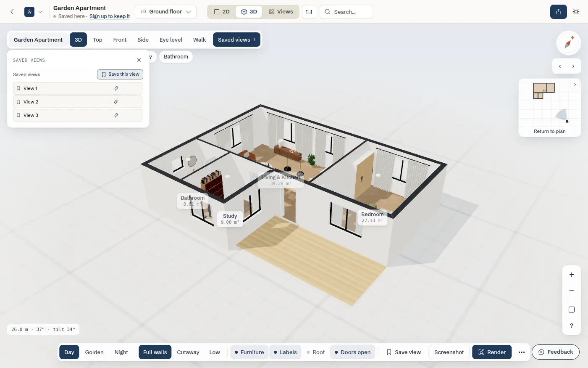Click the fit to screen square icon
The width and height of the screenshot is (588, 368).
click(x=572, y=310)
